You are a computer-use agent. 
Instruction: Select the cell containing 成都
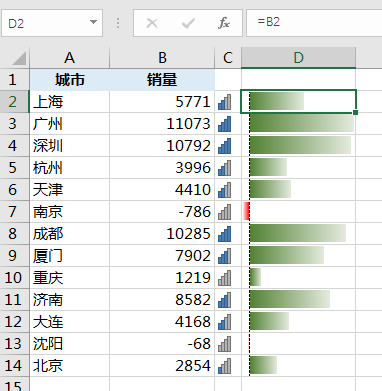click(69, 234)
